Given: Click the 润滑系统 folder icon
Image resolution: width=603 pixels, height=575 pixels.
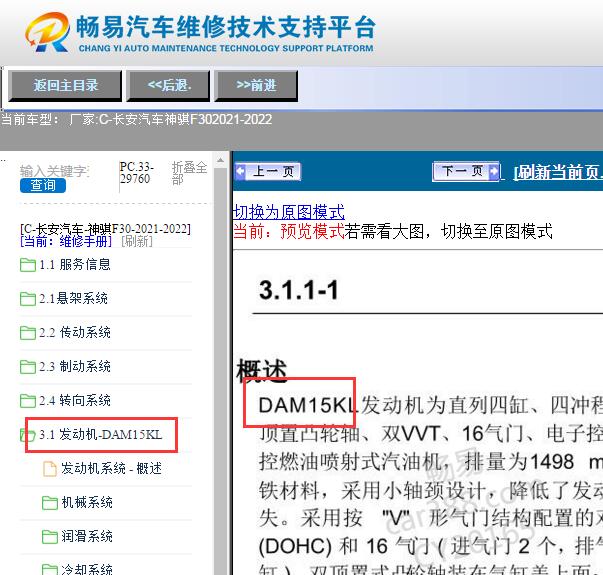Looking at the screenshot, I should (x=50, y=536).
